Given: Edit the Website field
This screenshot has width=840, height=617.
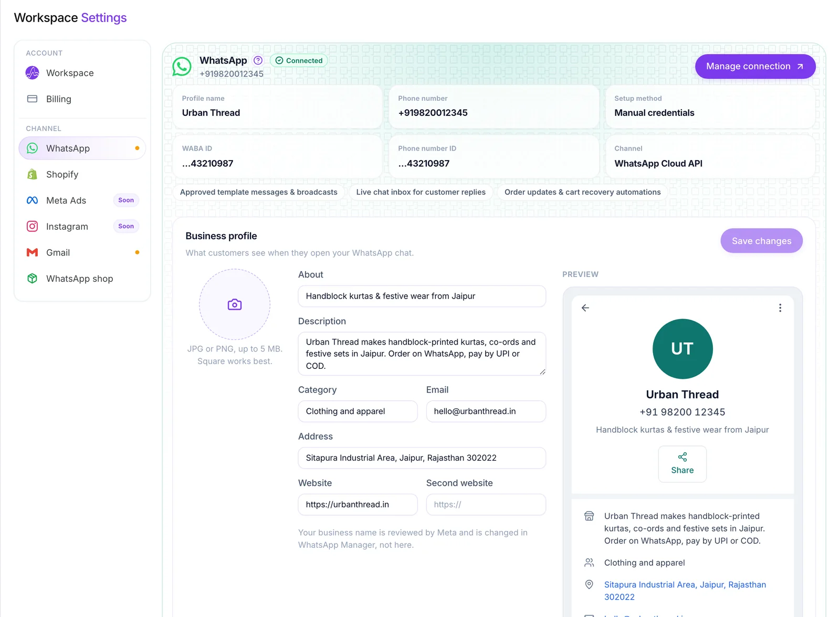Looking at the screenshot, I should point(358,505).
